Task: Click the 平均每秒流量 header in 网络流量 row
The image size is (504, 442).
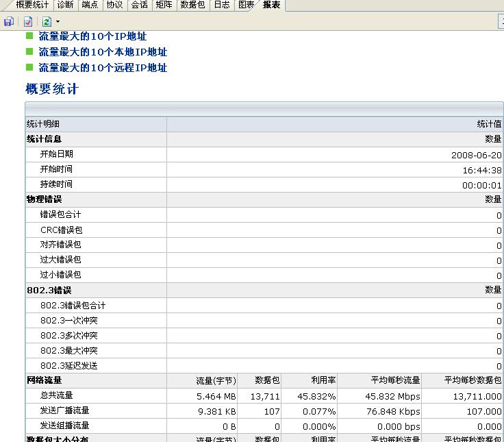Action: tap(395, 380)
